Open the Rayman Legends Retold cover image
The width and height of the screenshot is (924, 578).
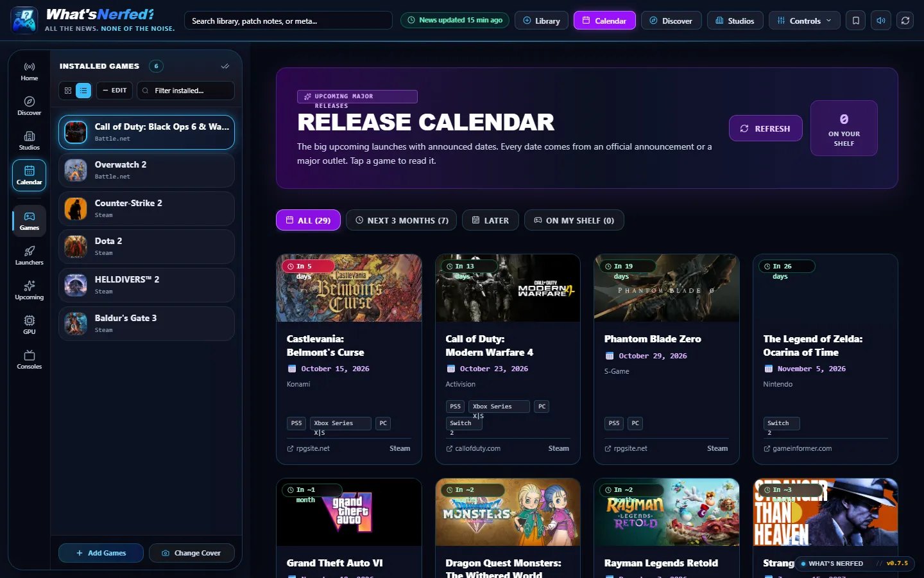(x=667, y=512)
